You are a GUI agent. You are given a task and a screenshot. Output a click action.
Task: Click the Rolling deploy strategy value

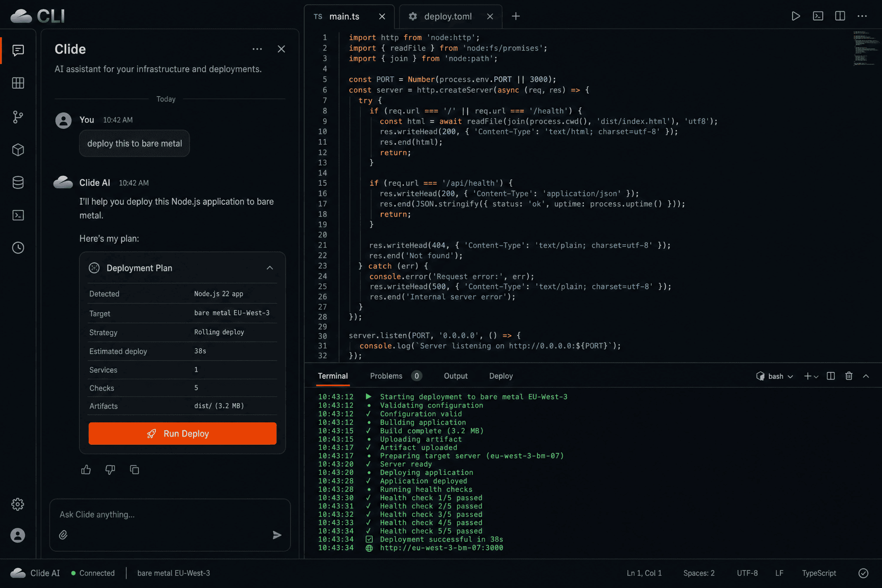tap(219, 332)
